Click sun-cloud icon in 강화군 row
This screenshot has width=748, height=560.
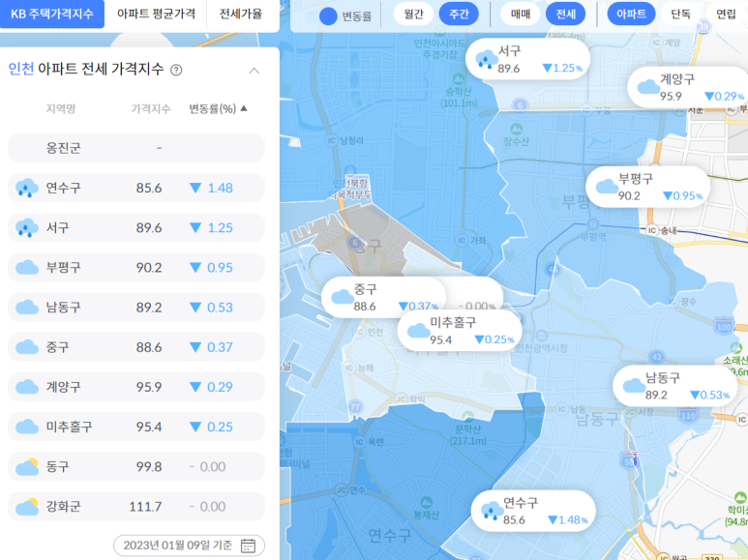pyautogui.click(x=27, y=507)
